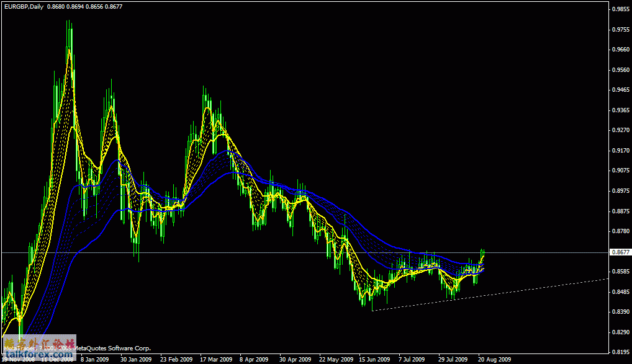Click the 0.9270 price axis label
632x364 pixels.
tap(621, 130)
